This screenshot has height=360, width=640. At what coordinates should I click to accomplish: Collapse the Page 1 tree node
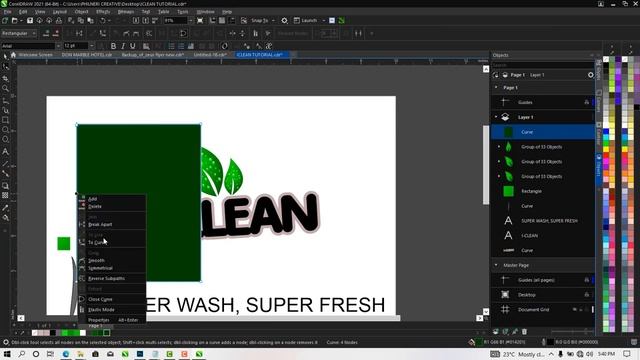pos(496,87)
